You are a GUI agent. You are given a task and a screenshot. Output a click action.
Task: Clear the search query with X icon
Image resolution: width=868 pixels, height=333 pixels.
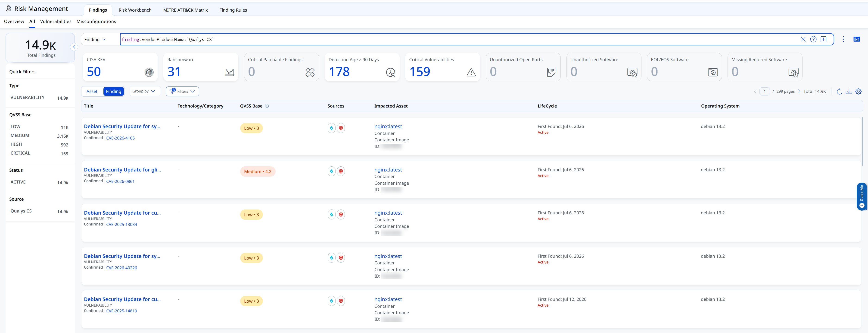pyautogui.click(x=803, y=39)
